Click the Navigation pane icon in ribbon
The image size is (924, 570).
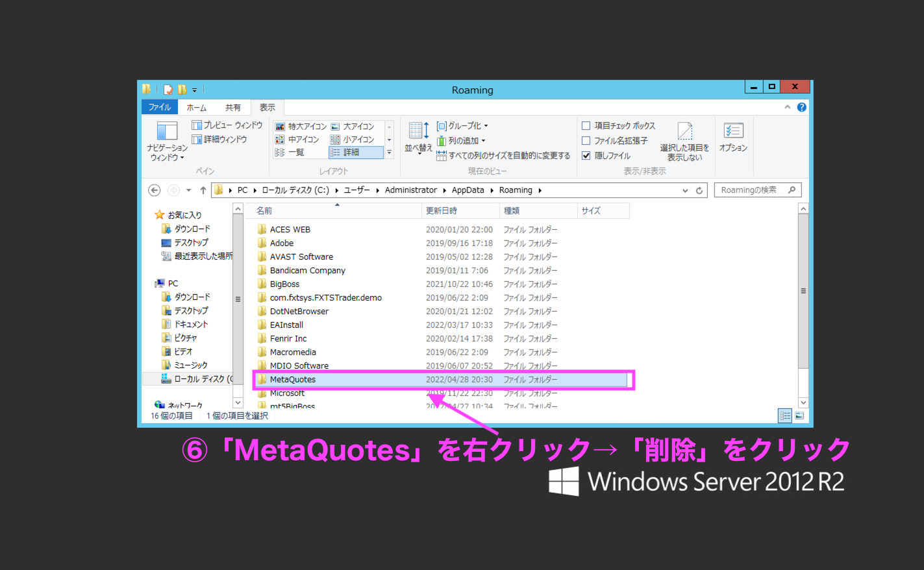point(167,132)
